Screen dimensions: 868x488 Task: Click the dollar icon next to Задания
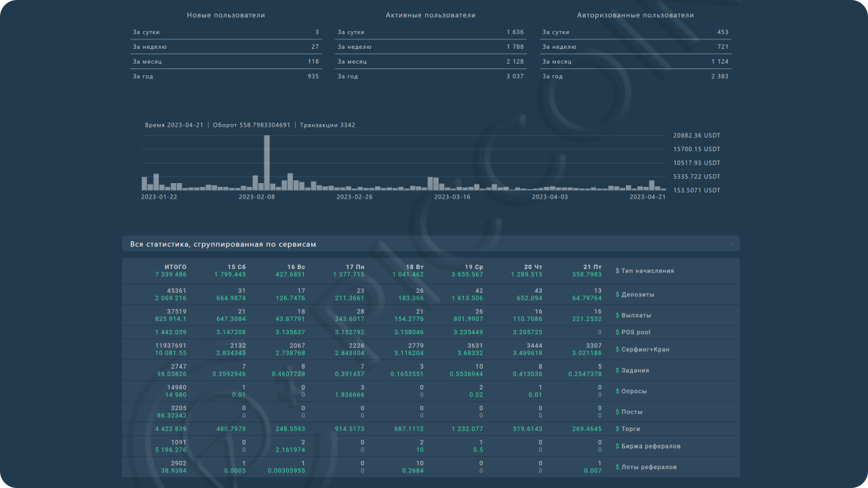617,371
